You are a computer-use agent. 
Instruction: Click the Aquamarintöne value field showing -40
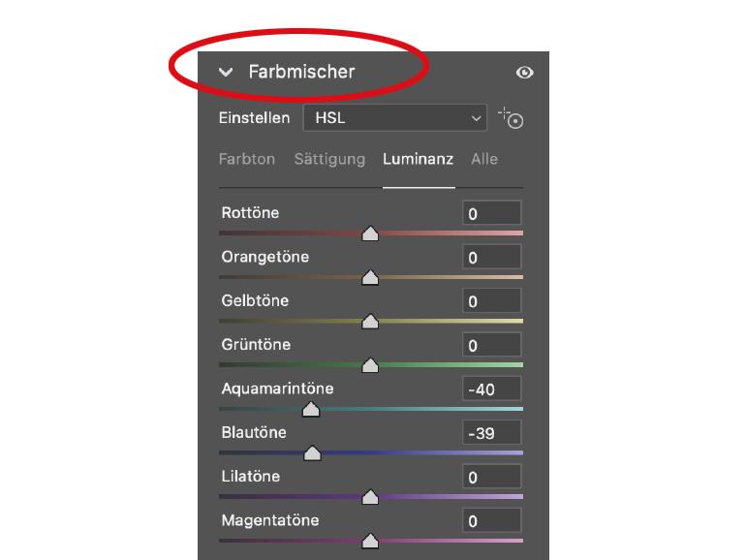[491, 389]
